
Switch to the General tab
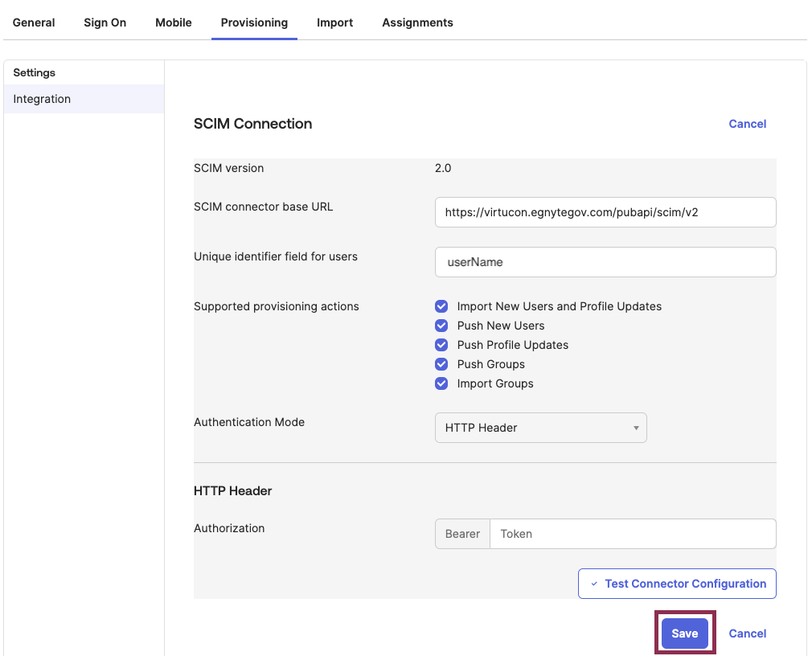[33, 23]
